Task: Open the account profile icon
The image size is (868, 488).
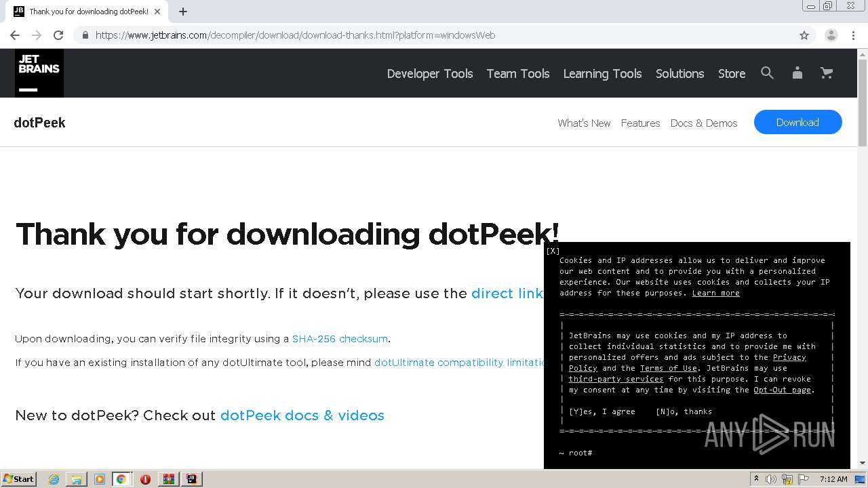Action: 797,73
